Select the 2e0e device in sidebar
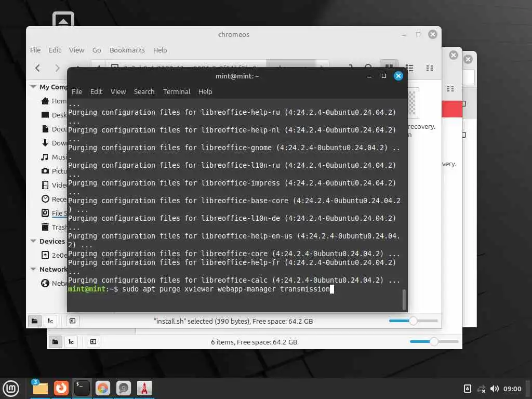Viewport: 532px width, 399px height. (x=54, y=255)
